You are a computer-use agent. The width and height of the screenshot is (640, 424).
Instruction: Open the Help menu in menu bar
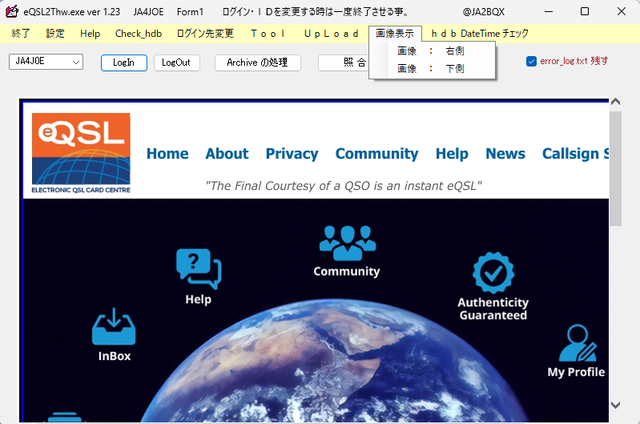click(x=90, y=33)
